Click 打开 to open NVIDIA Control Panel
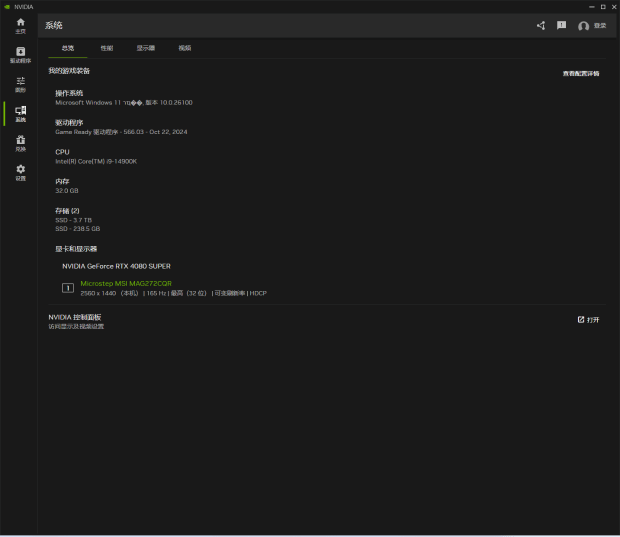The height and width of the screenshot is (537, 620). [x=588, y=320]
